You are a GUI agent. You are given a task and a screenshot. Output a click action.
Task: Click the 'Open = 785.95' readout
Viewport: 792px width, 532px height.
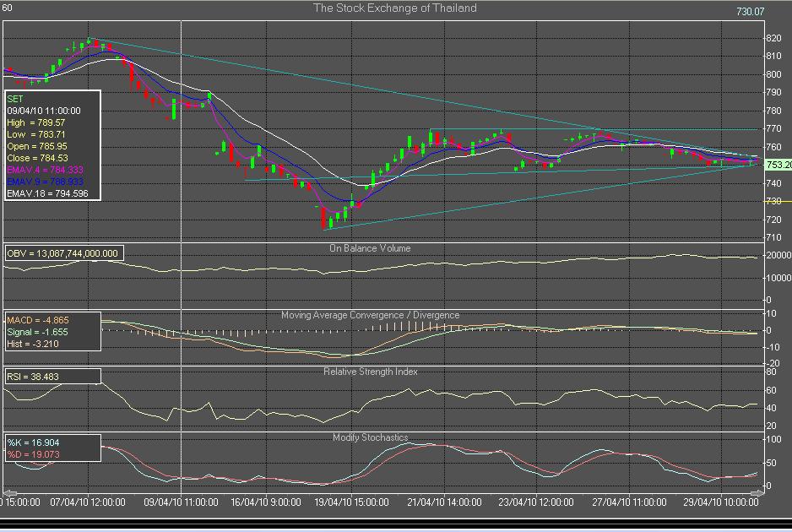[37, 147]
